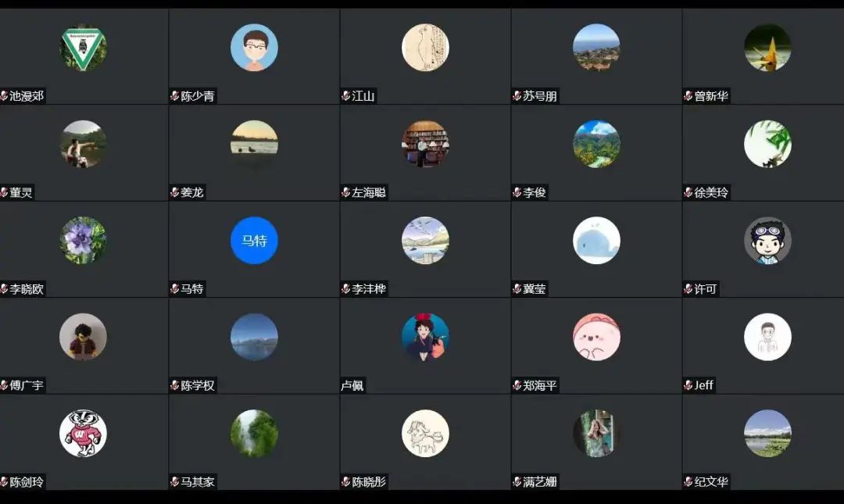Click the 李晓欧 participant name label
844x504 pixels.
(27, 288)
